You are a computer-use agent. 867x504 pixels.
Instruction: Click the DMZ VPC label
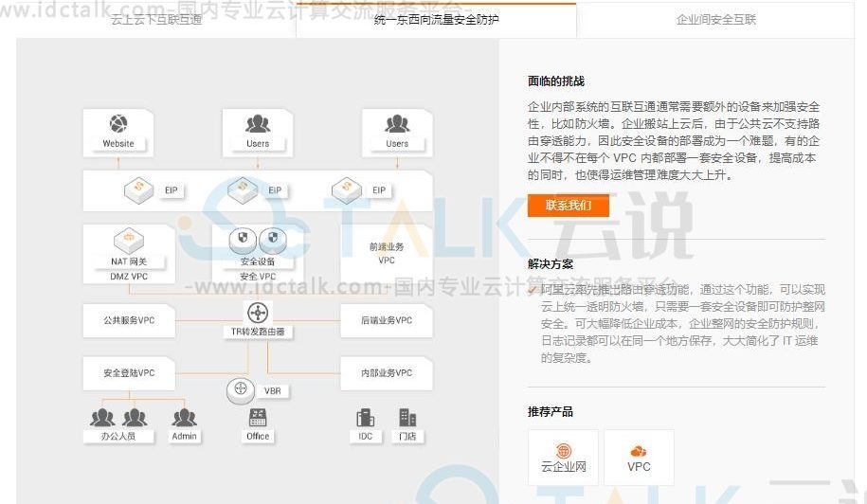[x=129, y=277]
